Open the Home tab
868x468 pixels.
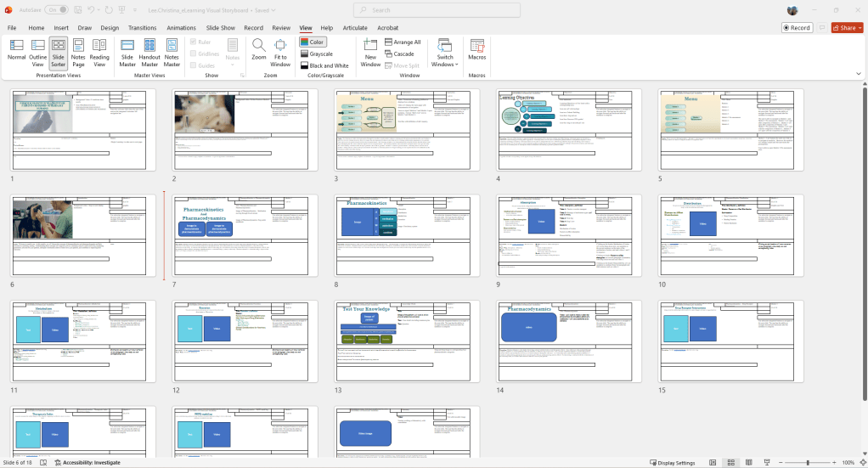pos(36,28)
